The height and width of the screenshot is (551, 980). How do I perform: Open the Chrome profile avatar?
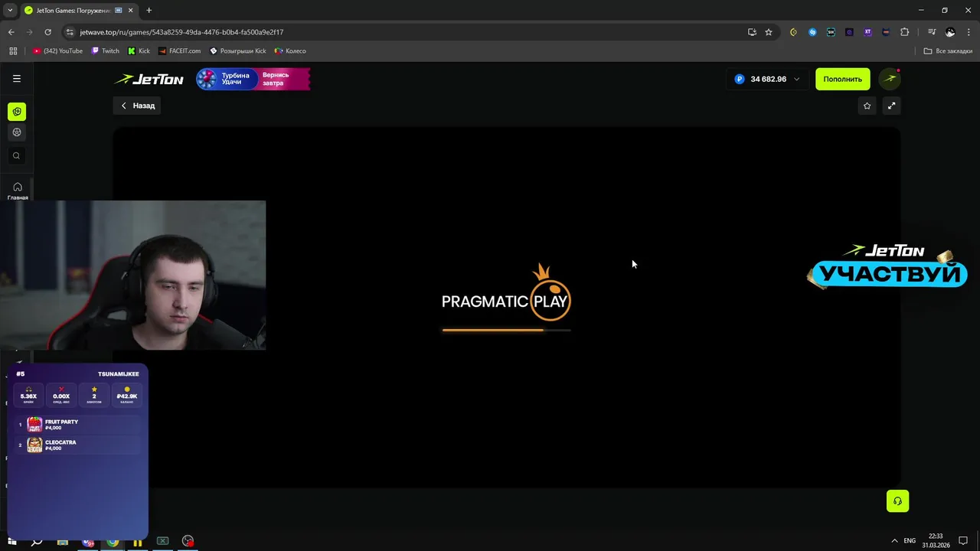(950, 32)
